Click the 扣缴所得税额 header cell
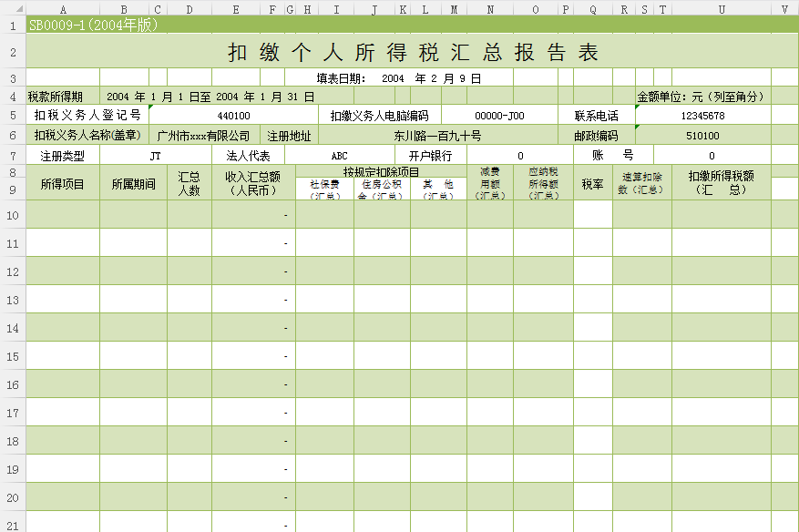This screenshot has width=799, height=532. click(721, 183)
